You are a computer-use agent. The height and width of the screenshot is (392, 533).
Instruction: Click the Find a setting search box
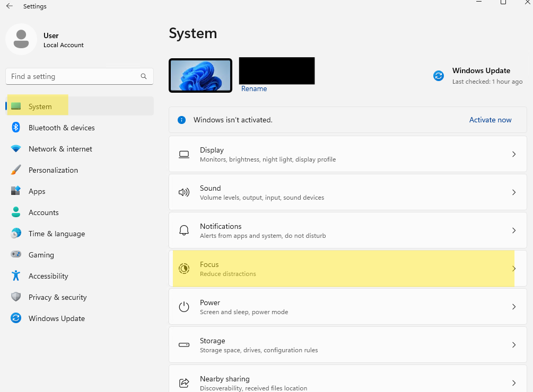(73, 76)
